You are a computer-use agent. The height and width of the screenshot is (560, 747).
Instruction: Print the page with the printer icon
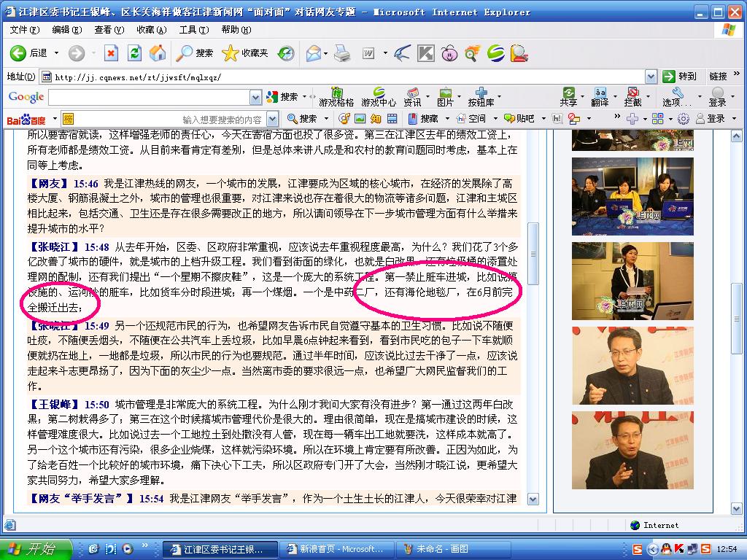tap(342, 52)
